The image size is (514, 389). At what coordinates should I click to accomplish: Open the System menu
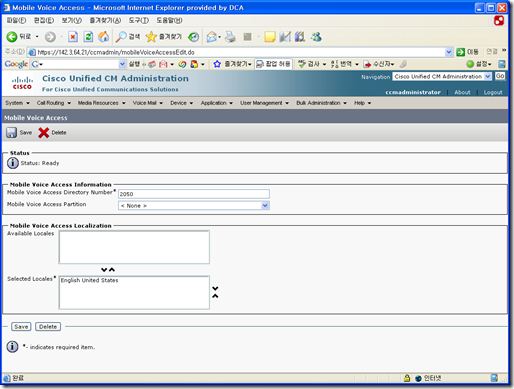[x=17, y=103]
